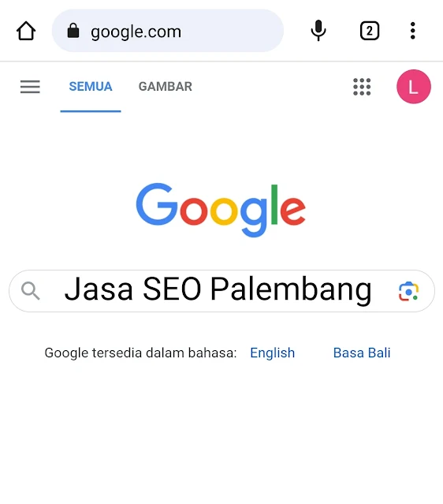Activate the microphone voice search icon
This screenshot has height=504, width=443.
318,31
